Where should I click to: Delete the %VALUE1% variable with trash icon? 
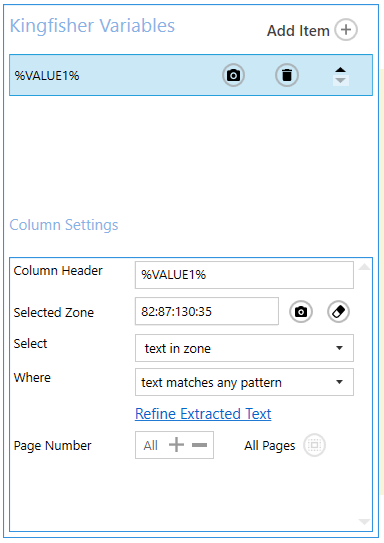(x=287, y=75)
